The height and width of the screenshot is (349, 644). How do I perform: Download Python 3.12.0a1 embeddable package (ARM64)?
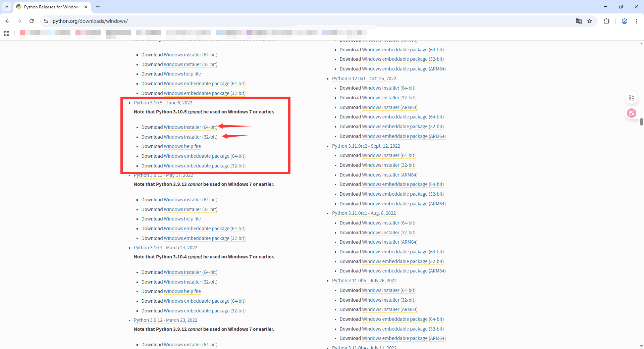tap(404, 136)
